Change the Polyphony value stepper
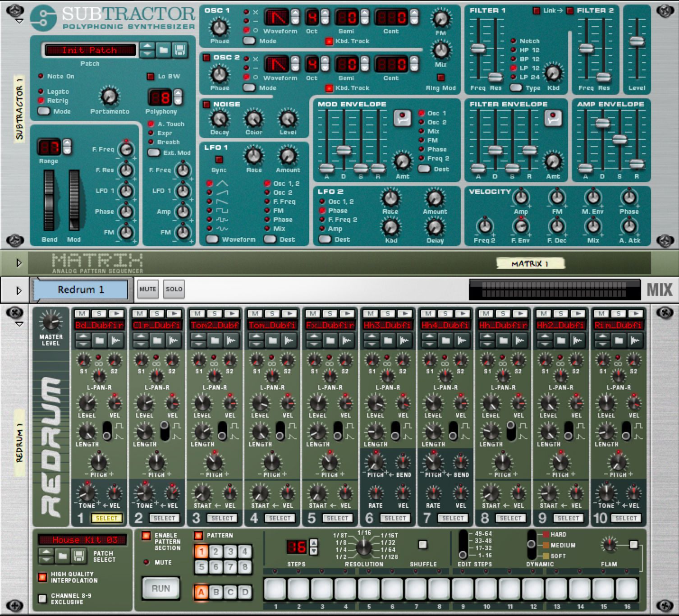 coord(178,97)
